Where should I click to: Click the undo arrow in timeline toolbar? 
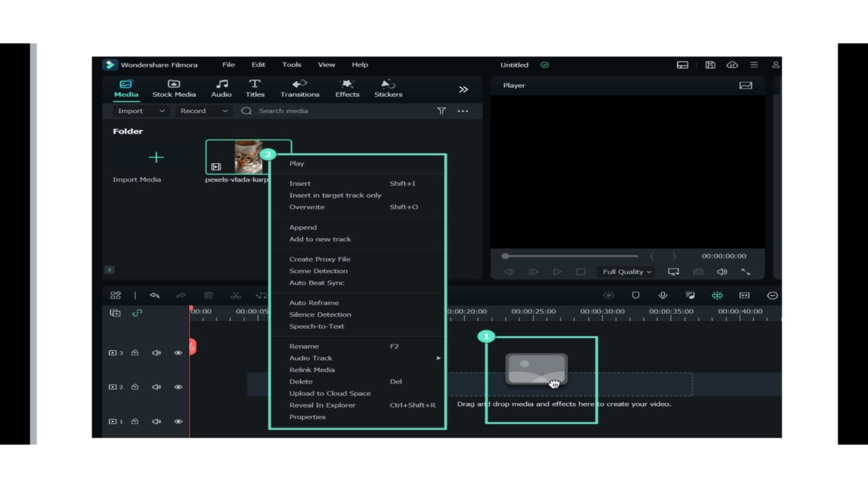[155, 296]
